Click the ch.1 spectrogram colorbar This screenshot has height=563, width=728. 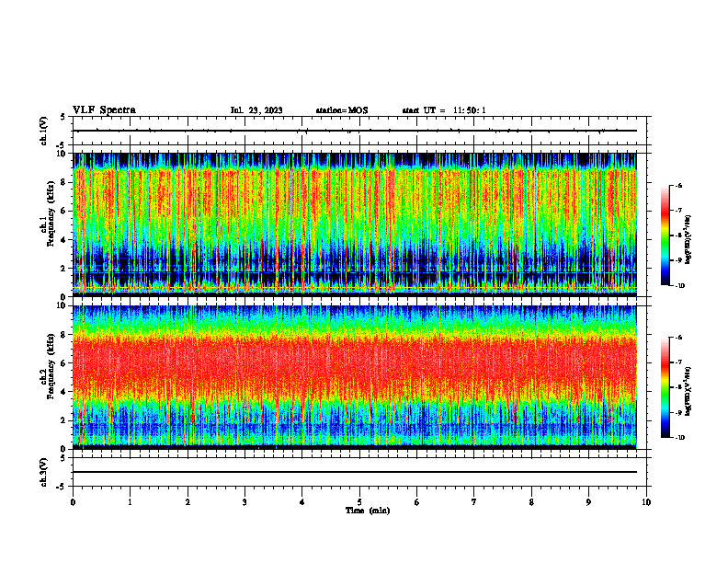click(665, 236)
